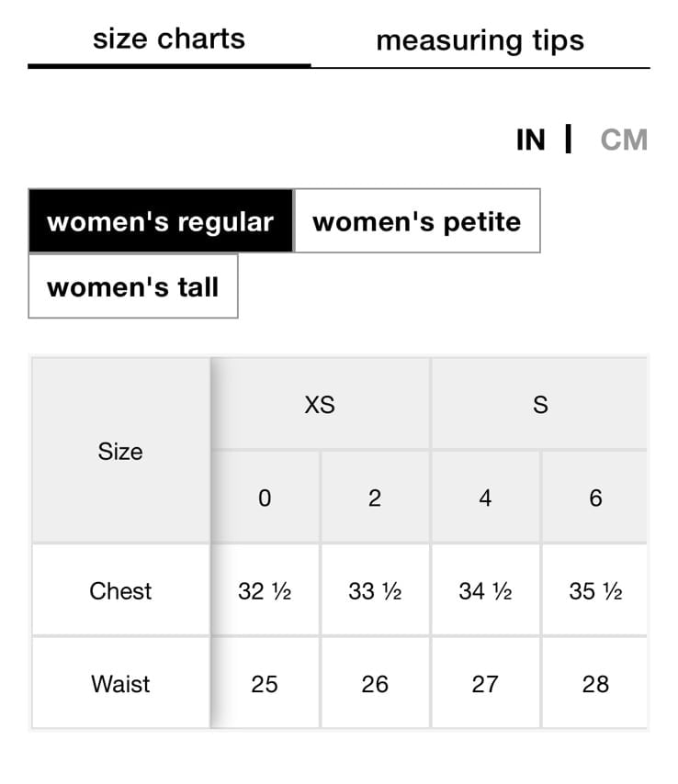Click the S column header
The width and height of the screenshot is (678, 784).
point(539,404)
